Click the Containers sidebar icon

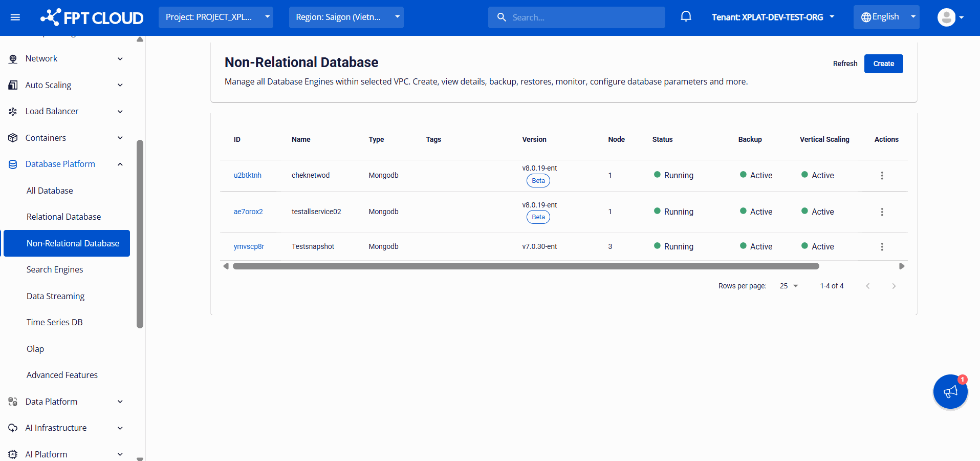point(13,138)
